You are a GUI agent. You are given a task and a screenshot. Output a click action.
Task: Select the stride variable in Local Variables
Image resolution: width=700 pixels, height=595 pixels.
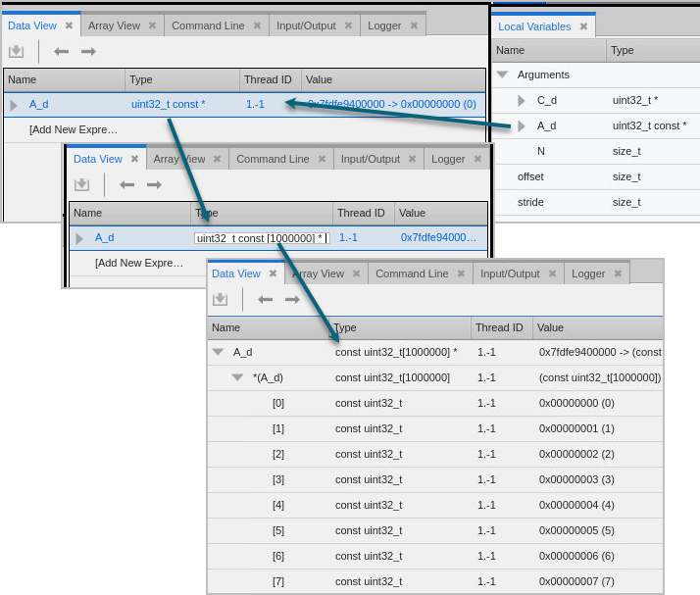[530, 202]
